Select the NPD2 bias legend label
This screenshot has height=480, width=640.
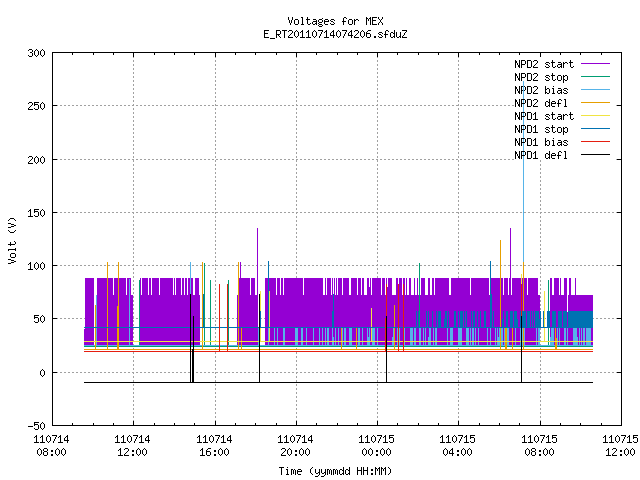pos(541,90)
